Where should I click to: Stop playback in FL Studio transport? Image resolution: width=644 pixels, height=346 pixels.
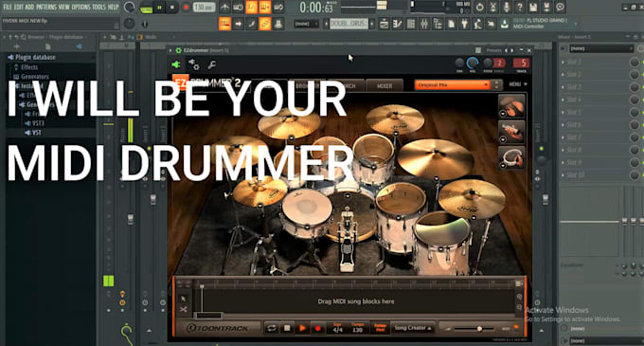172,8
